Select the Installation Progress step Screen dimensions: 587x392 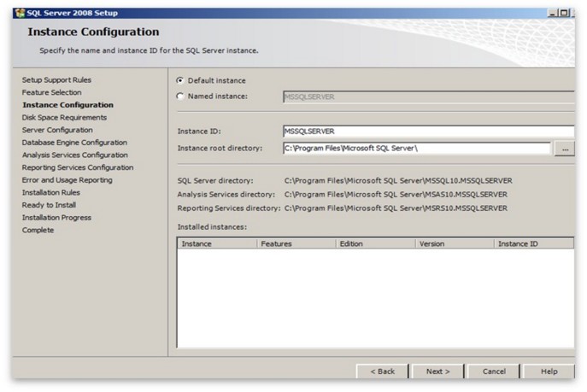tap(56, 217)
